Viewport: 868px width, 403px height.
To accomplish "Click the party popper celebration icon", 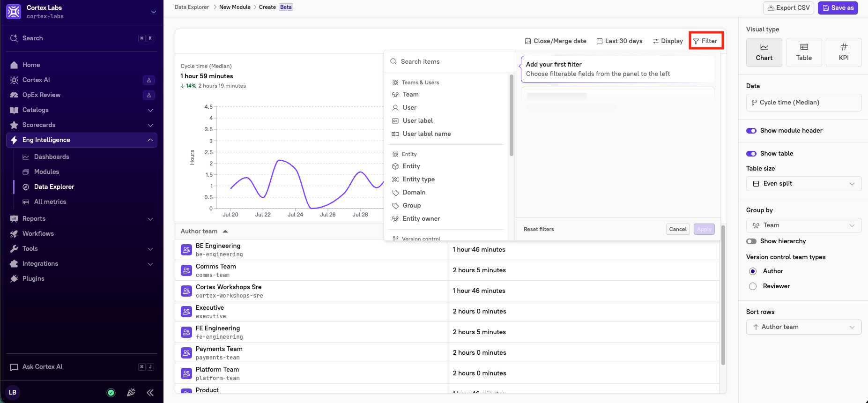I will coord(131,392).
